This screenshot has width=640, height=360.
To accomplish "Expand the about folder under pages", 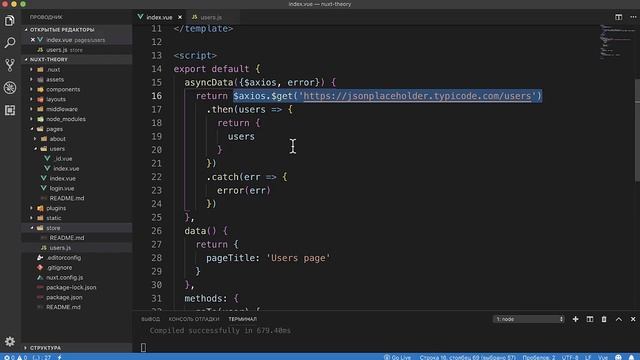I will tap(58, 139).
